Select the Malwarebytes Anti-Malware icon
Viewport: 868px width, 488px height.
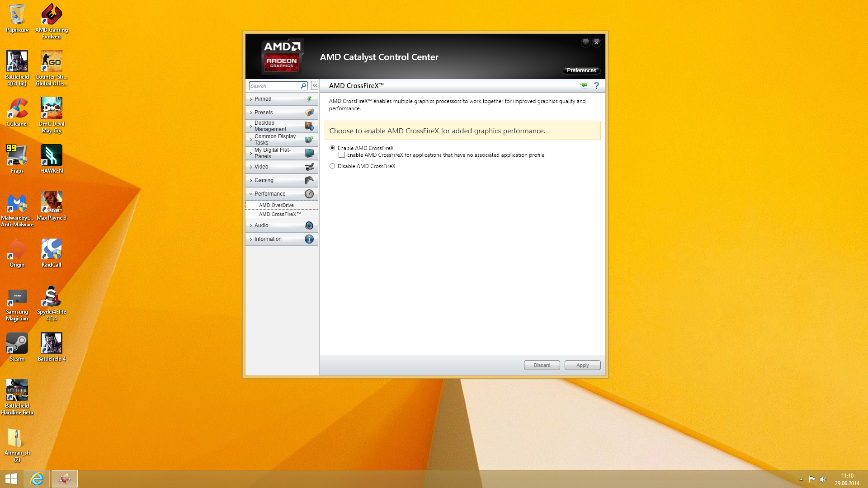click(x=17, y=209)
